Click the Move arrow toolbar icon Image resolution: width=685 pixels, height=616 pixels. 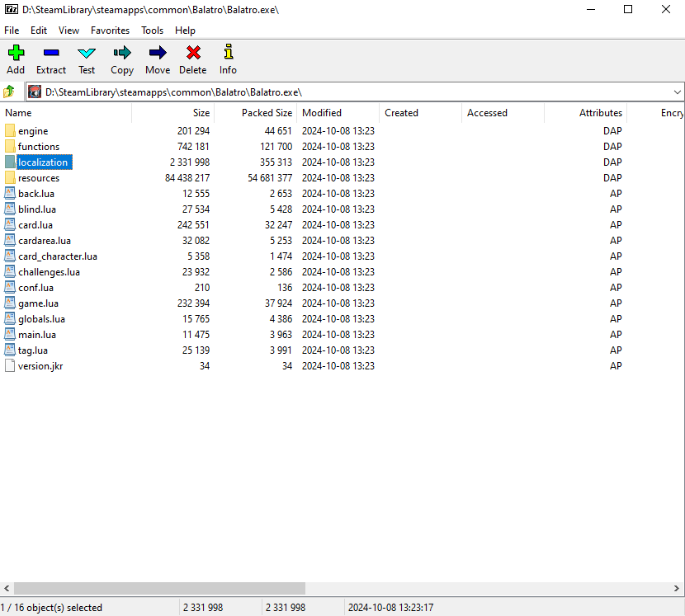pos(158,53)
